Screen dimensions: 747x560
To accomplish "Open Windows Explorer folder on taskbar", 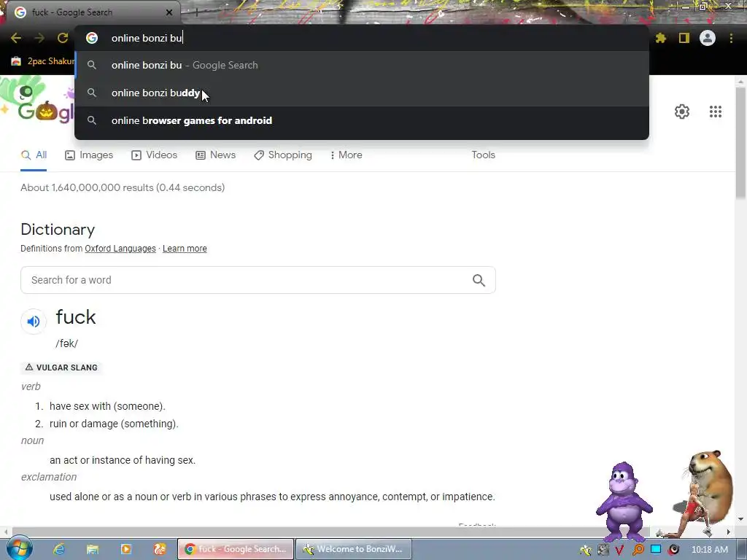I will tap(93, 549).
